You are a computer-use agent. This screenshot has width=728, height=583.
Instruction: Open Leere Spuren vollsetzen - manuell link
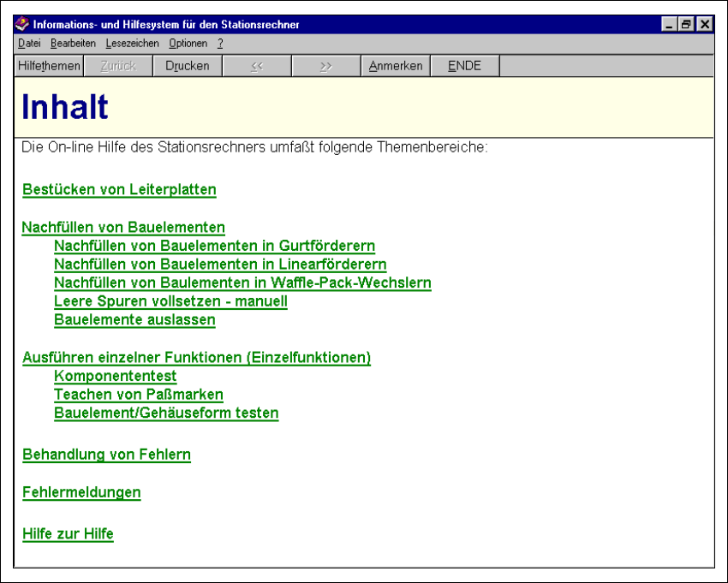click(170, 301)
